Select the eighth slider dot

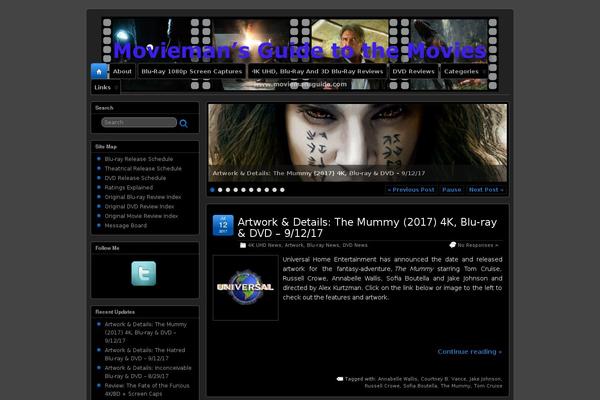267,190
